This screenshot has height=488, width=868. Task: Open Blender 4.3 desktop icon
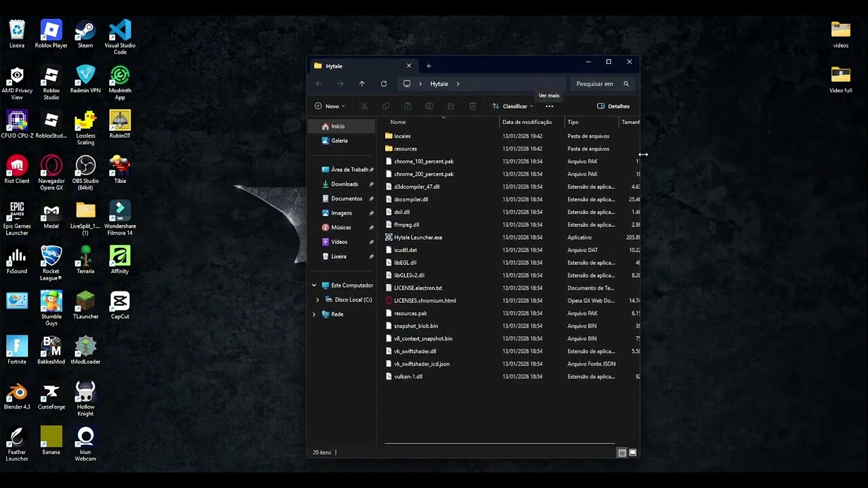tap(17, 396)
